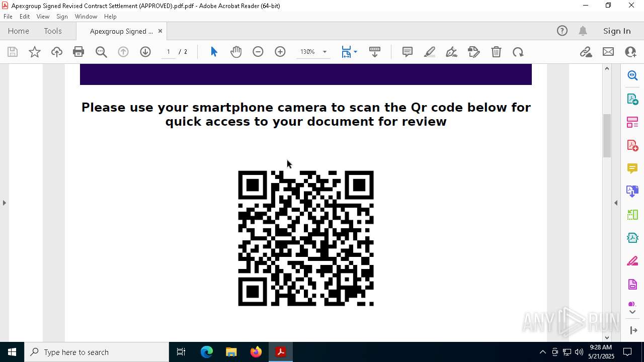Select the Apexgroup Signed document tab
Screen dimensions: 644x362
(x=121, y=31)
